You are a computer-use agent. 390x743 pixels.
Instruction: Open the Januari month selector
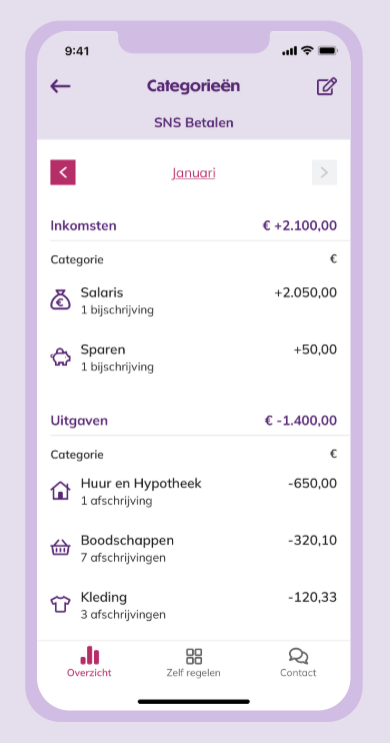click(x=194, y=173)
